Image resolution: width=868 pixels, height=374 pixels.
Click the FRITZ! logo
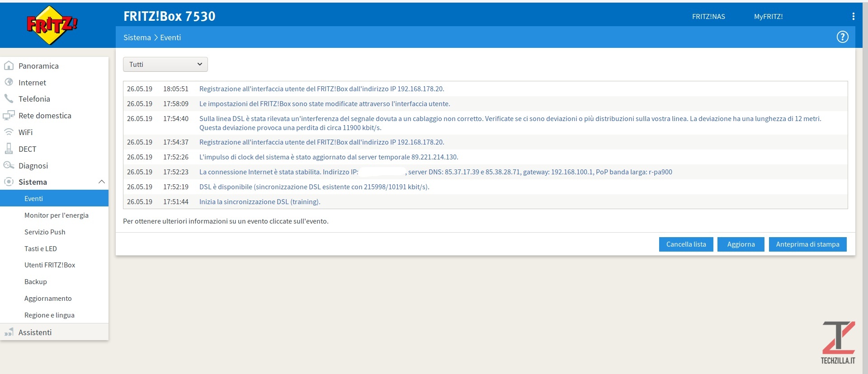click(x=52, y=25)
